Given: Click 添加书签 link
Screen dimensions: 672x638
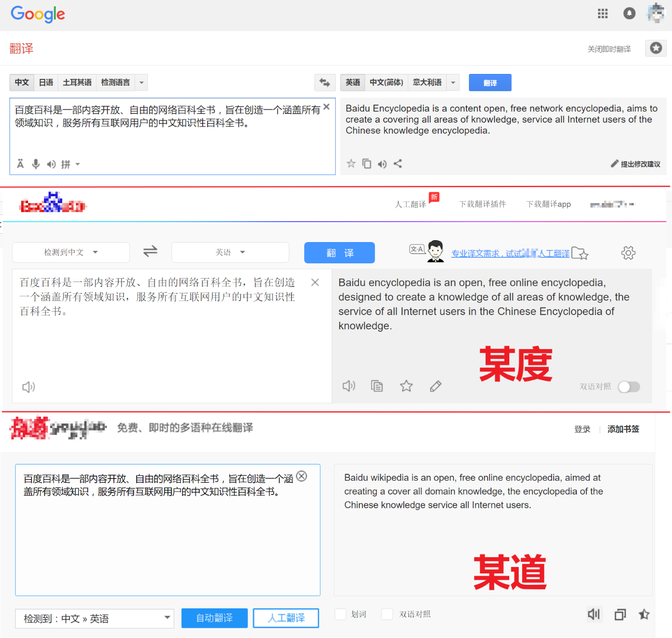Looking at the screenshot, I should (x=623, y=429).
